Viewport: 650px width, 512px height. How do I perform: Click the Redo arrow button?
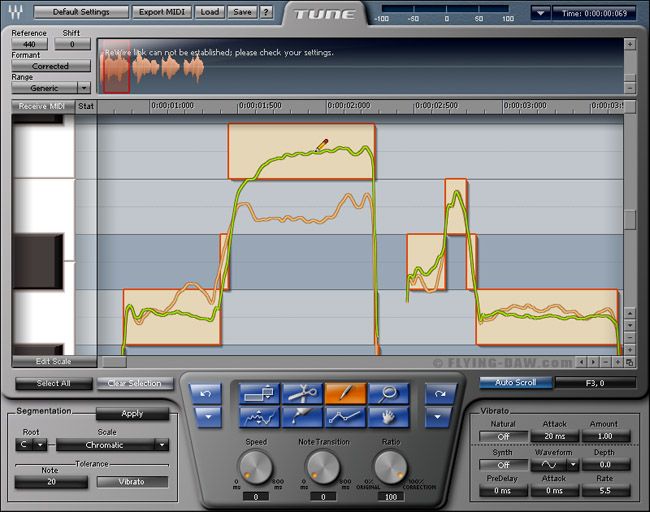[439, 393]
